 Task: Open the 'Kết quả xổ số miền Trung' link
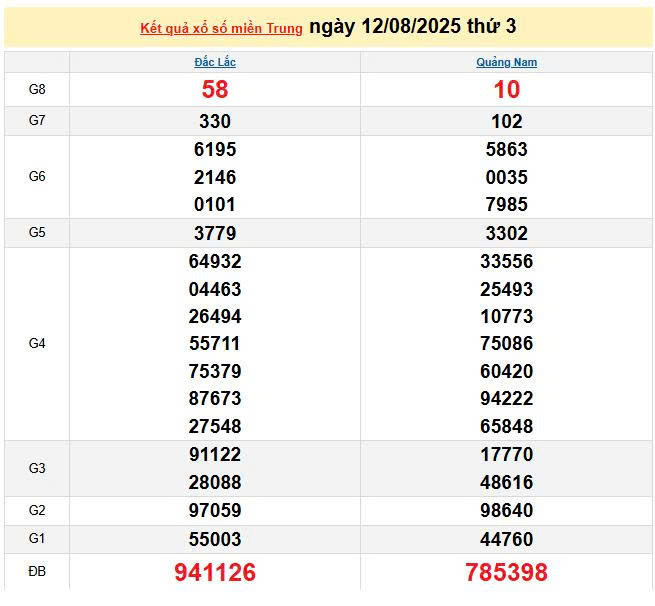click(221, 28)
